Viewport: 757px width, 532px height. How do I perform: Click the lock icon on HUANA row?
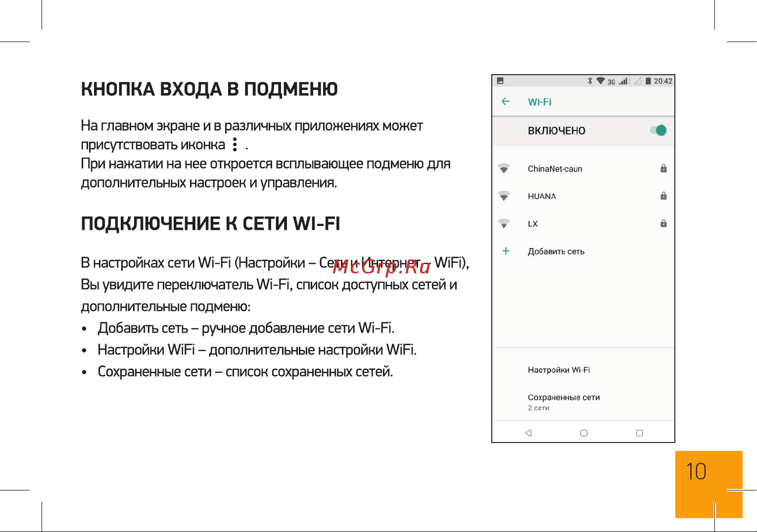point(663,196)
